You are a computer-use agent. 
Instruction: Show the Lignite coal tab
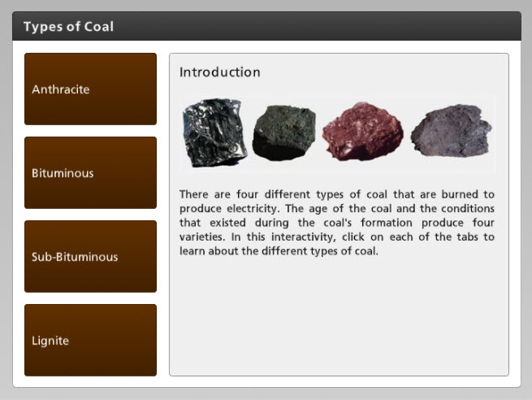tap(90, 341)
